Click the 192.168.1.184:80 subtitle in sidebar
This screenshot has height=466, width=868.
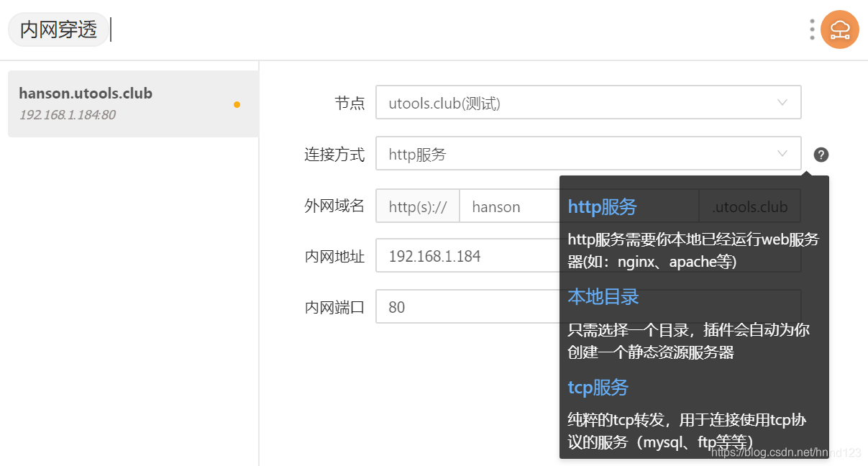coord(67,115)
